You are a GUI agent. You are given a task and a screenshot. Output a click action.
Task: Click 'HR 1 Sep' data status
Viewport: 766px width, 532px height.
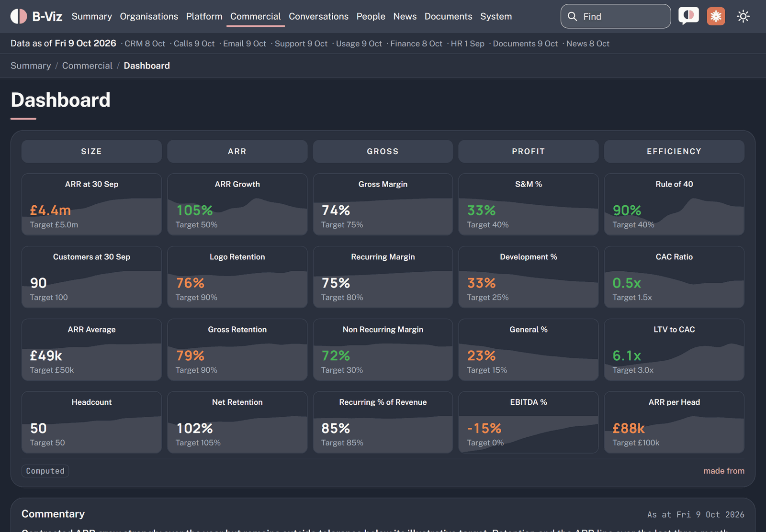pos(467,44)
